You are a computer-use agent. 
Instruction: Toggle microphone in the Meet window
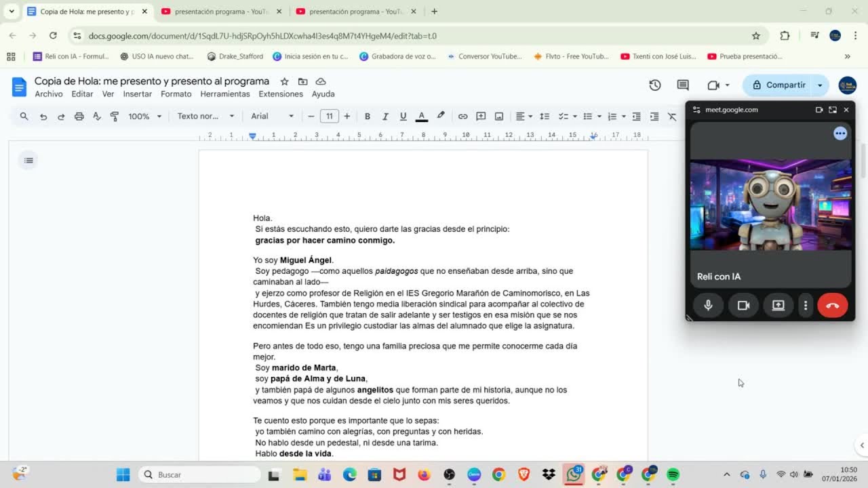point(708,305)
